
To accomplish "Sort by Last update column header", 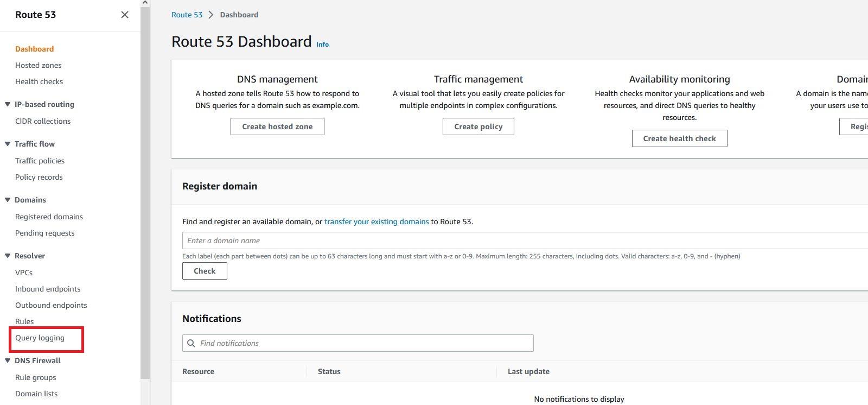I will click(528, 371).
